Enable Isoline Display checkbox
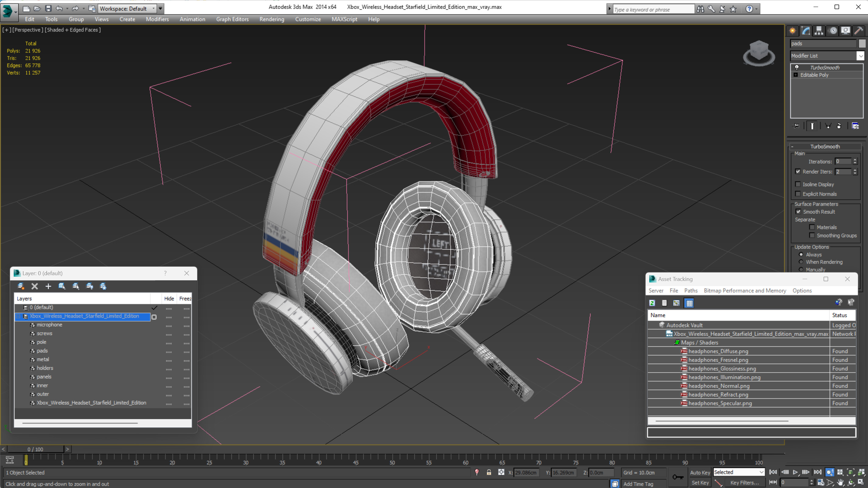This screenshot has height=488, width=868. coord(798,184)
